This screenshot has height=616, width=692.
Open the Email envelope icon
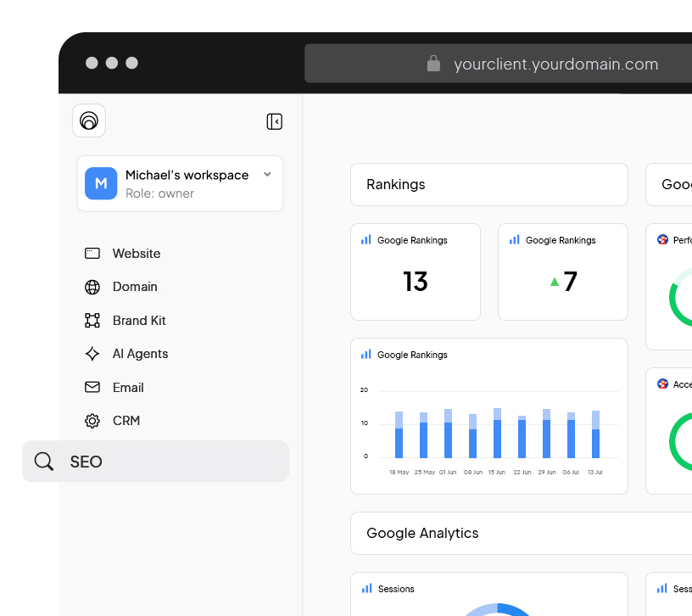pos(92,387)
